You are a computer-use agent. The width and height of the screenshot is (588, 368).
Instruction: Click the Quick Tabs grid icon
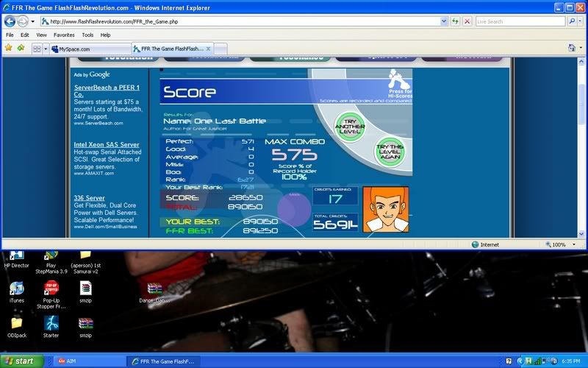click(37, 49)
